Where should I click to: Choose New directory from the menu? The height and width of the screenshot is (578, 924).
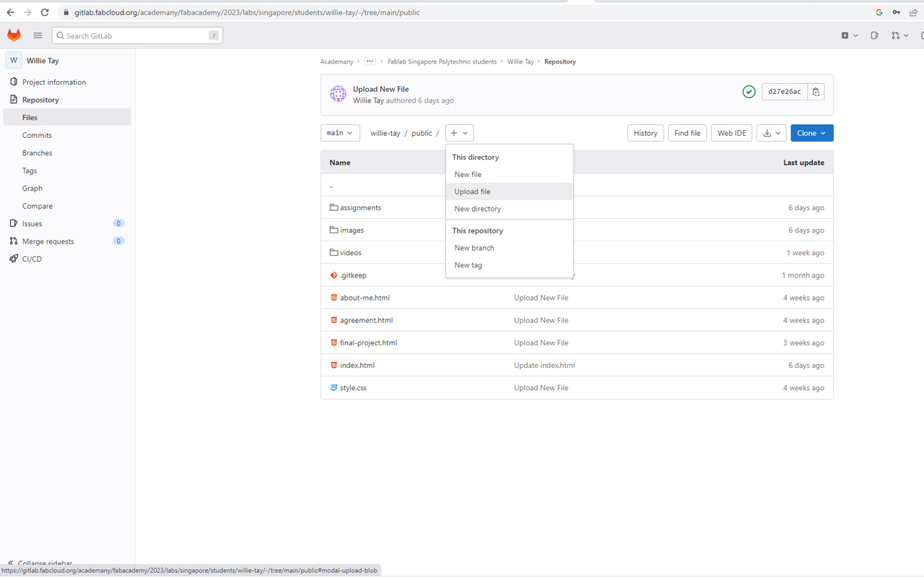click(x=510, y=209)
